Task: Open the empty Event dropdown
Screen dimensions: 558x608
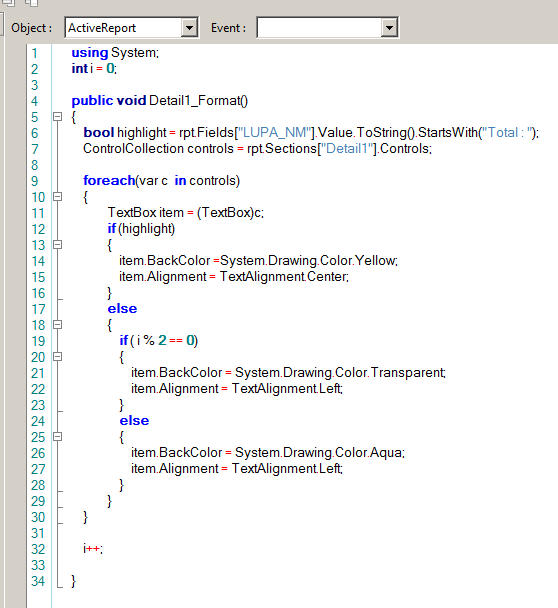Action: (327, 28)
